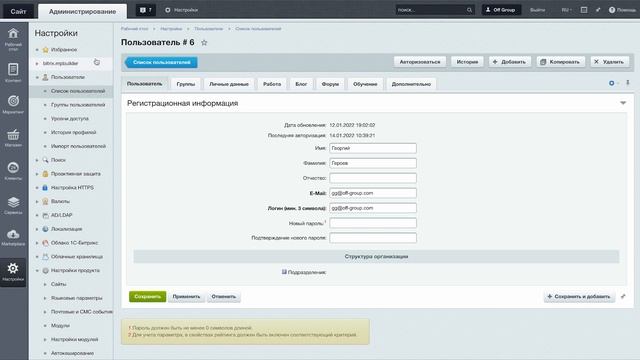The width and height of the screenshot is (640, 360).
Task: Focus the Отчество input field
Action: click(373, 178)
